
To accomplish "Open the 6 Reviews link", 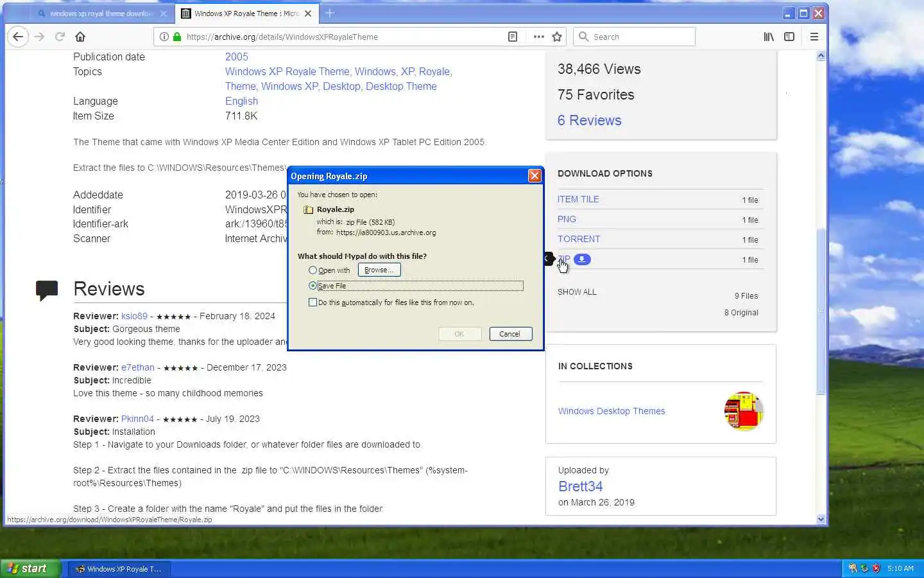I will tap(589, 121).
